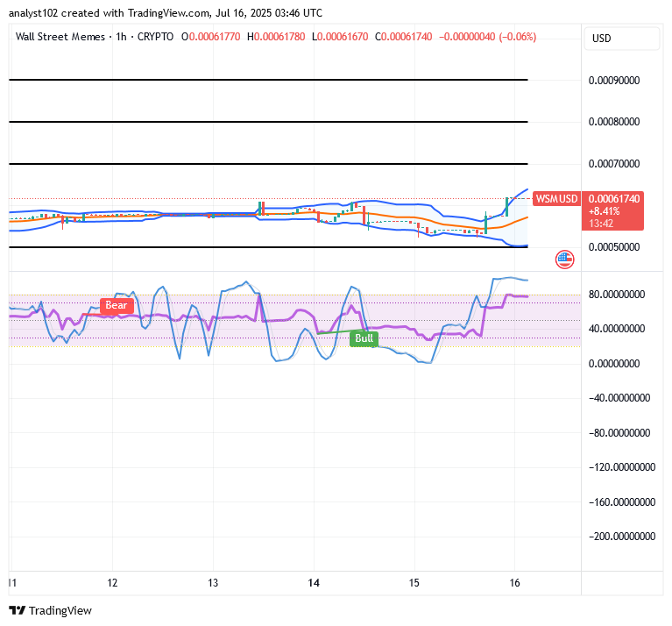Click the current price box 0.00061740
Viewport: 672px width, 626px height.
tap(613, 199)
